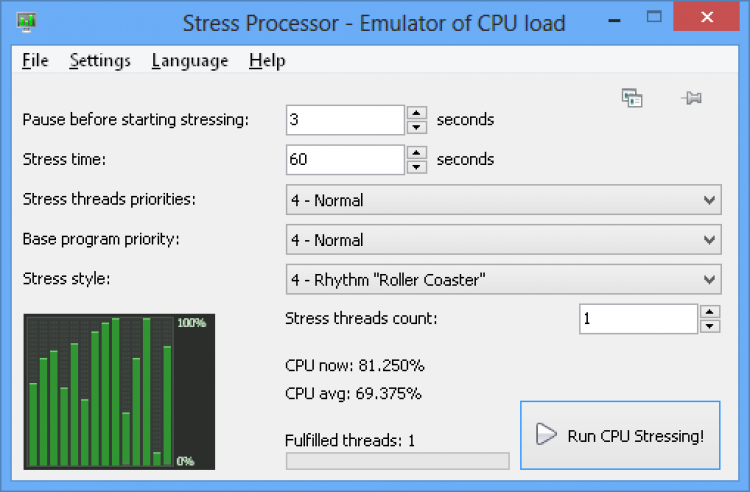Click the overlapping windows icon

point(632,97)
